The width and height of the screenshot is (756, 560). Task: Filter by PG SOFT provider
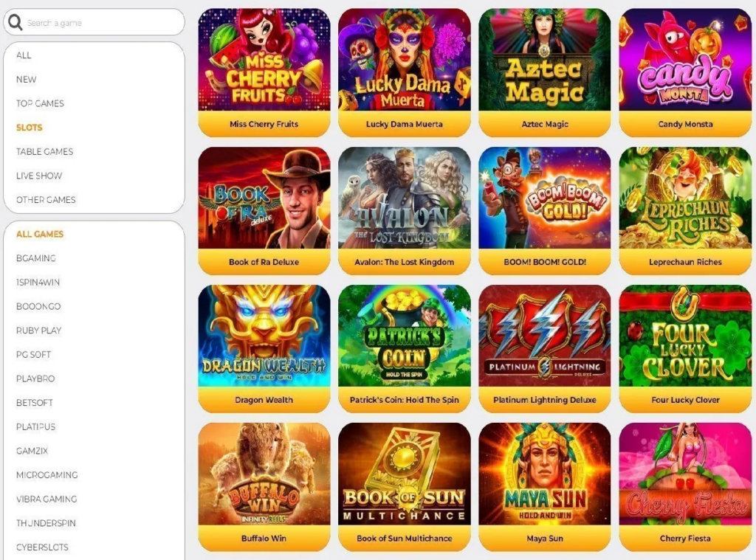click(34, 355)
